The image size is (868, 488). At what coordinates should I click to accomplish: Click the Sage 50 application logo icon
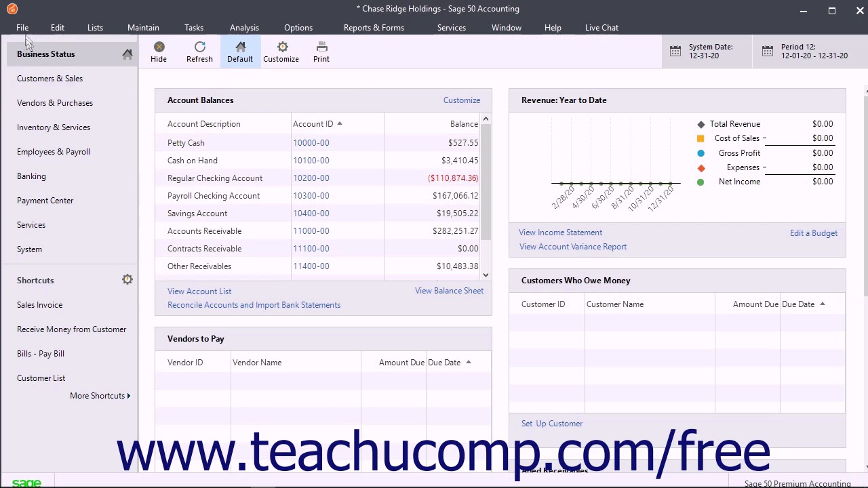pos(12,9)
